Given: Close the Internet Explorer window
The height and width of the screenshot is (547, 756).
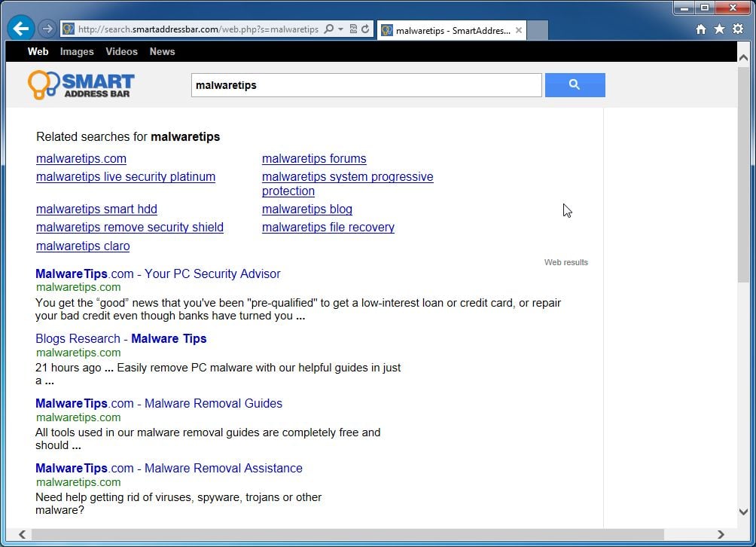Looking at the screenshot, I should 733,8.
